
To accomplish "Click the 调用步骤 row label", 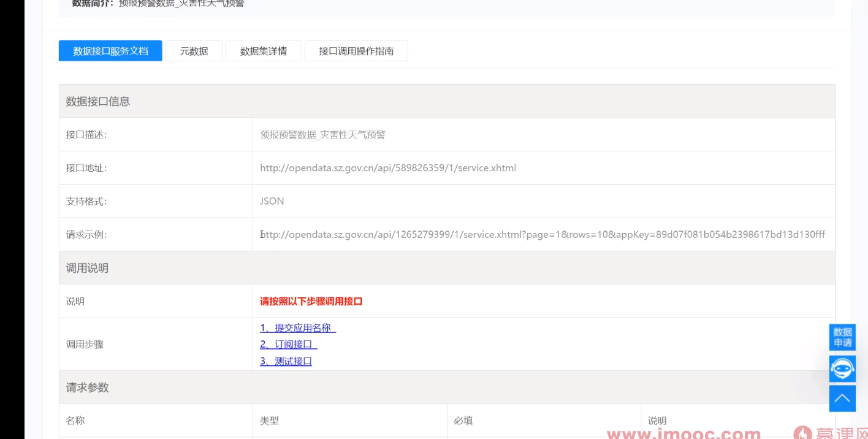I will pyautogui.click(x=85, y=345).
